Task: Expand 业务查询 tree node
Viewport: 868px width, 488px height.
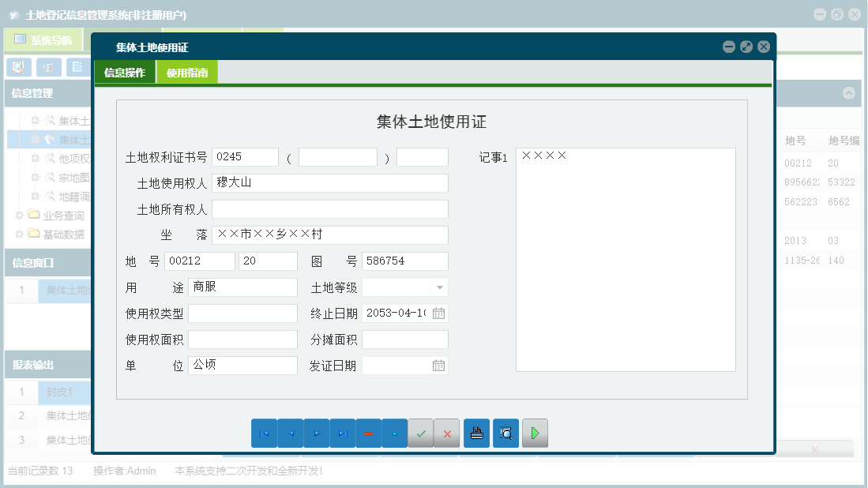Action: click(20, 215)
